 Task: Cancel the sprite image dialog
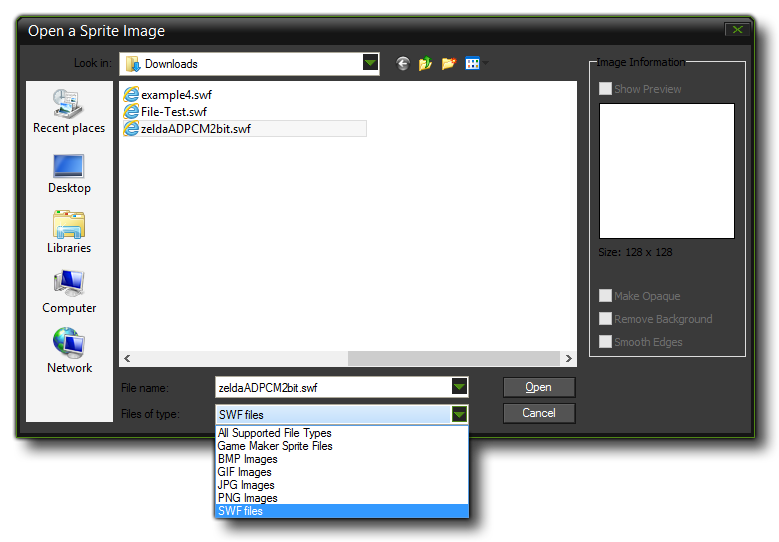(x=538, y=413)
